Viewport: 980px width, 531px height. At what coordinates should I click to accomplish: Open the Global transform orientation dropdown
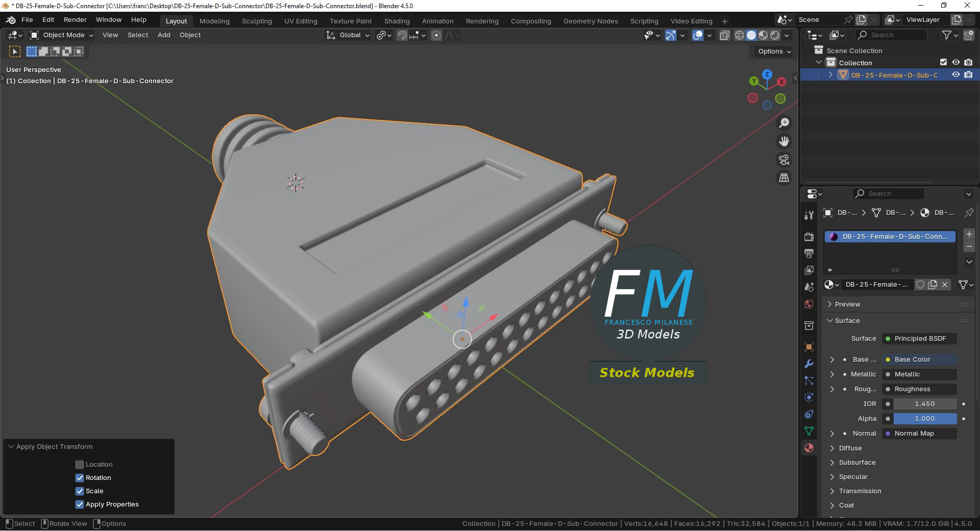[x=348, y=35]
